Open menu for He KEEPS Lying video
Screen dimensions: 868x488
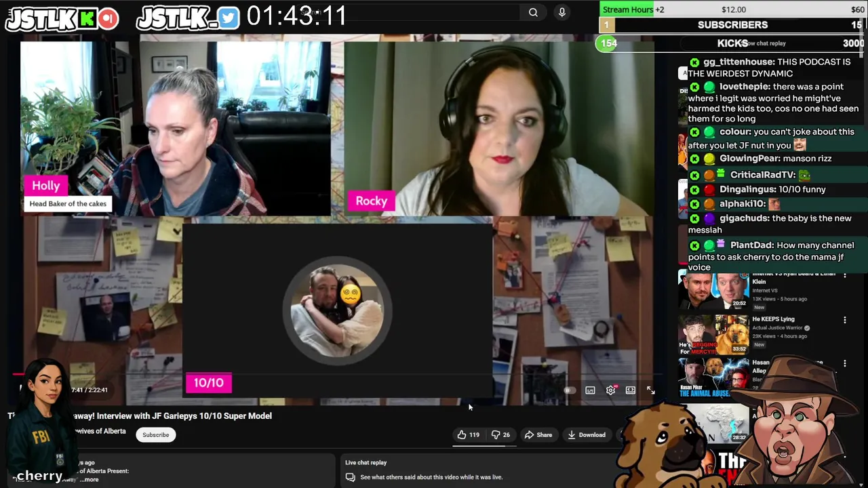tap(844, 320)
